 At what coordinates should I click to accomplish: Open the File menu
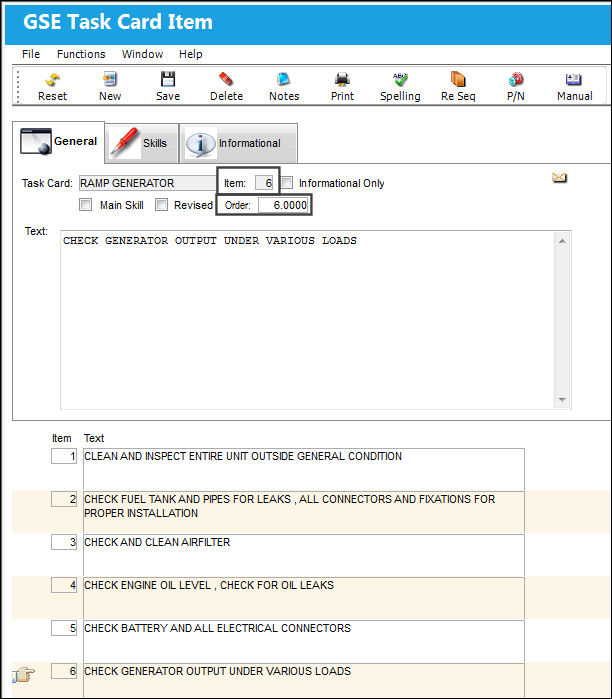31,54
